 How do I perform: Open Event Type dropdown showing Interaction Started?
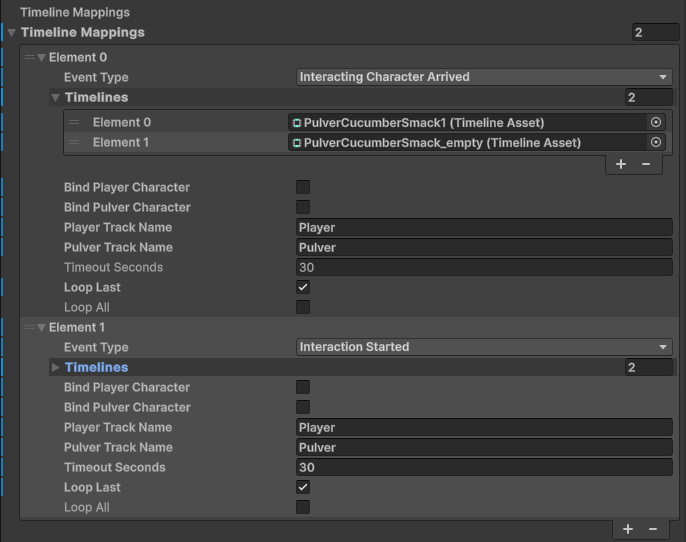click(x=484, y=347)
